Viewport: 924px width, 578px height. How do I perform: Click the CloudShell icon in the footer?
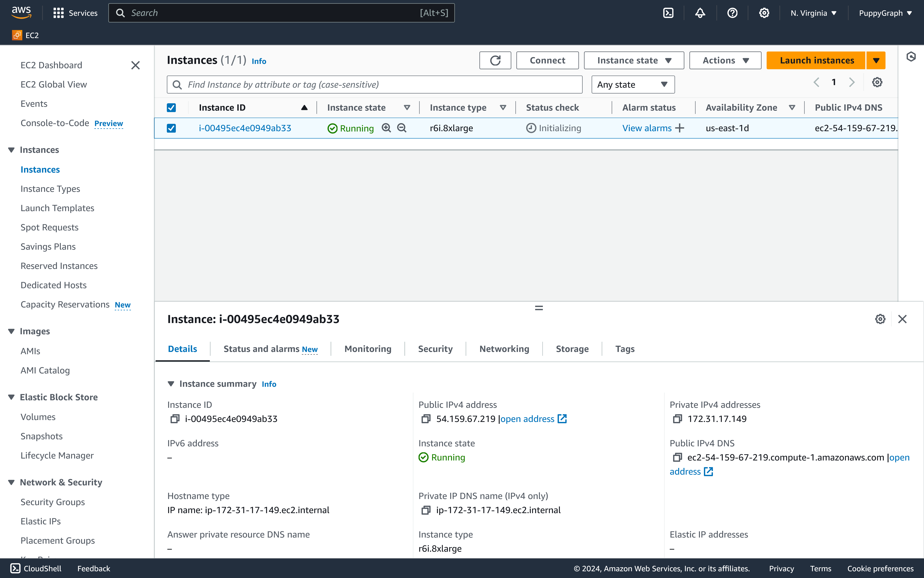point(15,568)
